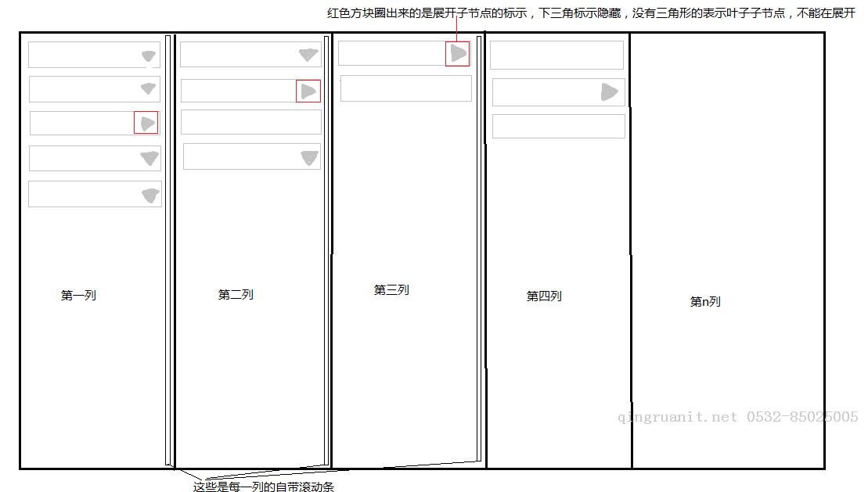Expand the first node's right triangle in 第三列
Image resolution: width=868 pixels, height=492 pixels.
(x=457, y=54)
